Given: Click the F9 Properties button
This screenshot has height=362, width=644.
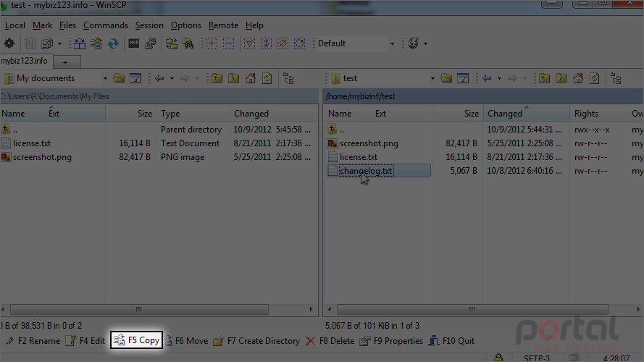Looking at the screenshot, I should point(391,341).
